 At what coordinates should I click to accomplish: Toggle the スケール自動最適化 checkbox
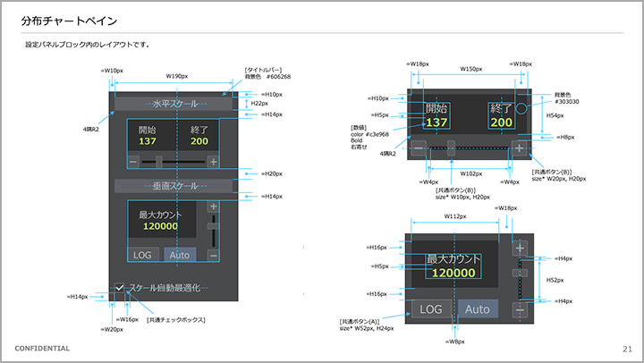click(119, 288)
